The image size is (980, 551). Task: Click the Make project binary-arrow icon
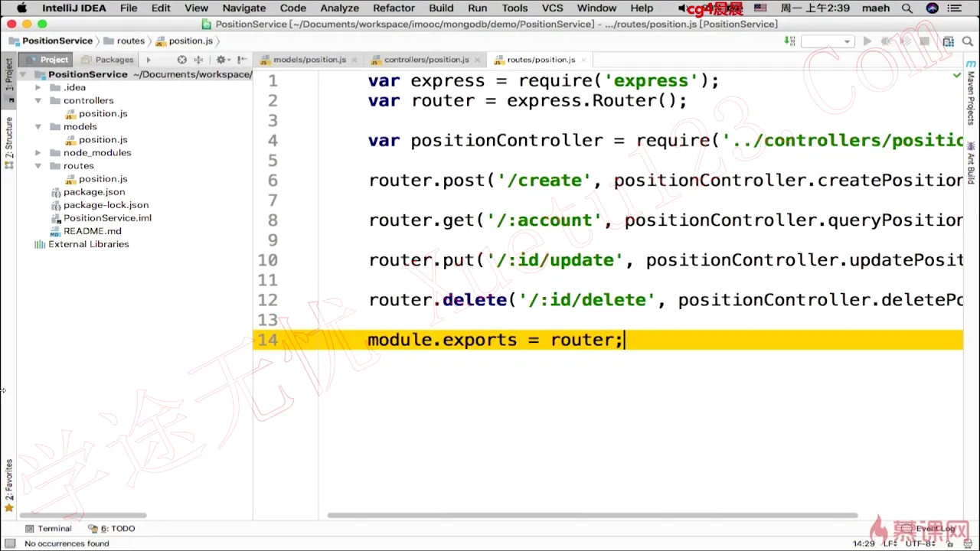click(x=789, y=41)
